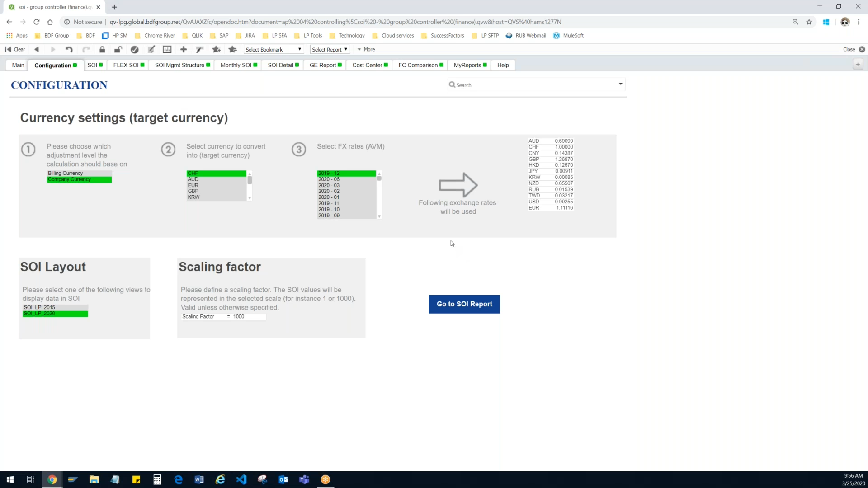
Task: Choose AUD as target currency
Action: (216, 179)
